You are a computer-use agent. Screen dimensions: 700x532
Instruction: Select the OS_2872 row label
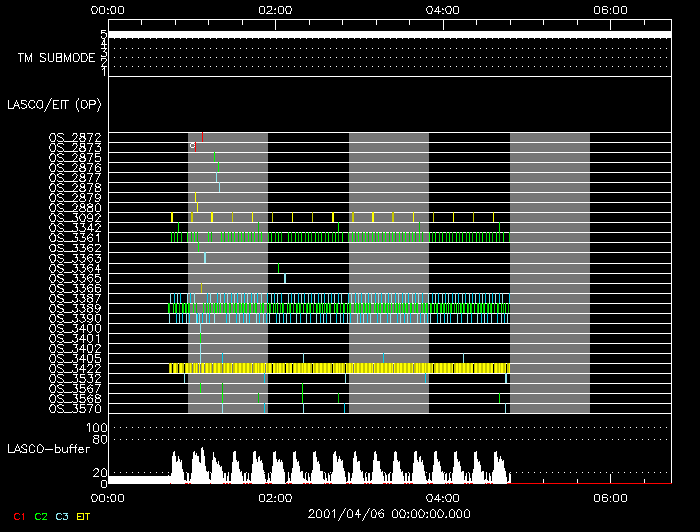[x=75, y=137]
